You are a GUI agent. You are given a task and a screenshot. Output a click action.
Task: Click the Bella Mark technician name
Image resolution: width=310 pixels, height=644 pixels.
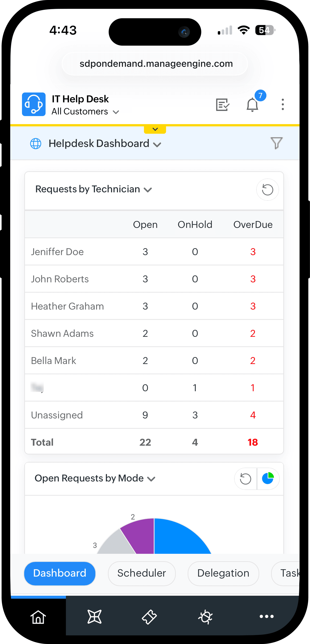coord(53,361)
